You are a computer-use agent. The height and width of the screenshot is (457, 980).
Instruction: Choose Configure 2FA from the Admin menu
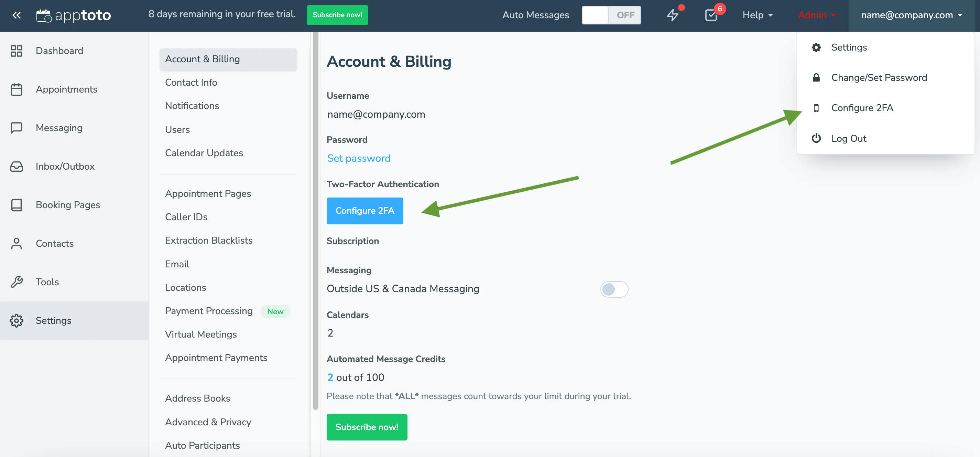(x=862, y=108)
